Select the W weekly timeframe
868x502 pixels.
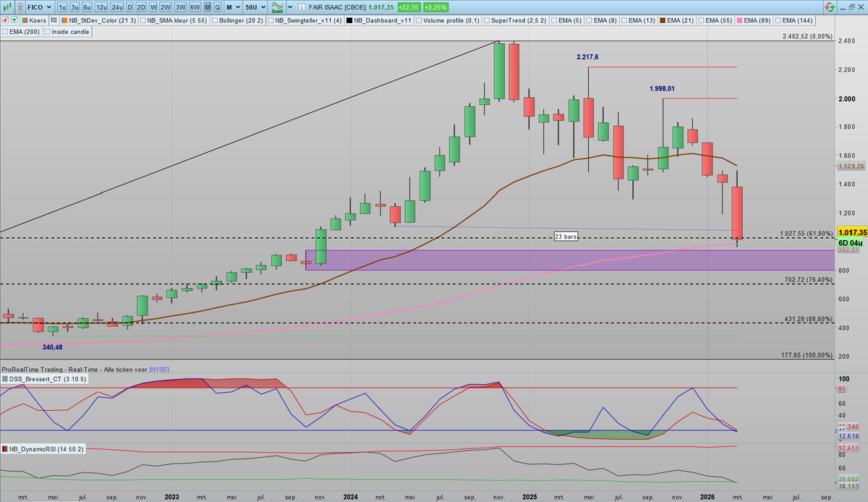[153, 7]
